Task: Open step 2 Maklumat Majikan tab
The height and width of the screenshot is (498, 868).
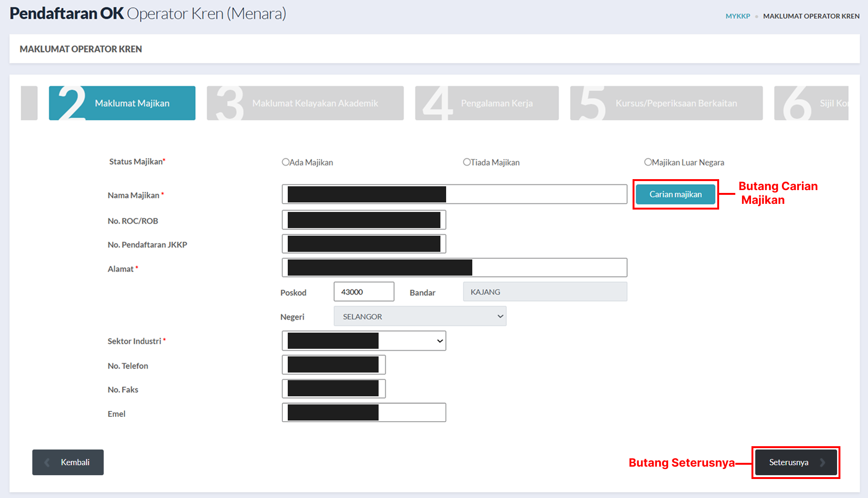Action: pyautogui.click(x=122, y=103)
